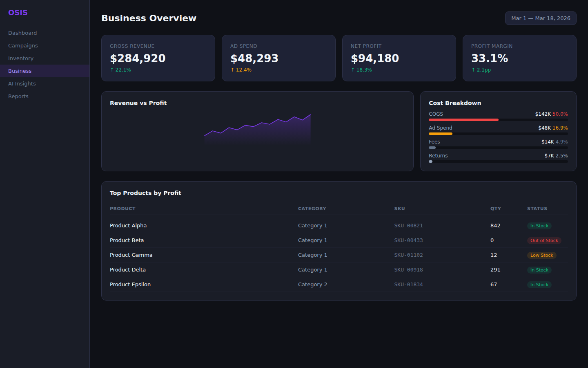Sort table by Qty column header
The image size is (588, 368).
[x=495, y=209]
